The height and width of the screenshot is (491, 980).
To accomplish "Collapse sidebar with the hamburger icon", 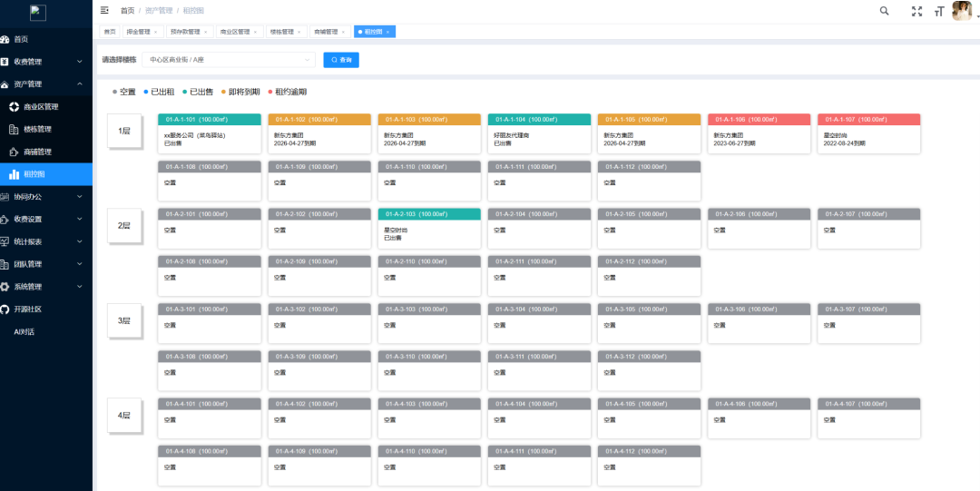I will coord(104,10).
